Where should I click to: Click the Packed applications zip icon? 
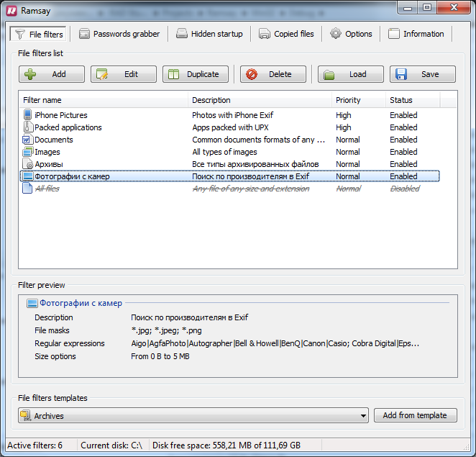27,127
